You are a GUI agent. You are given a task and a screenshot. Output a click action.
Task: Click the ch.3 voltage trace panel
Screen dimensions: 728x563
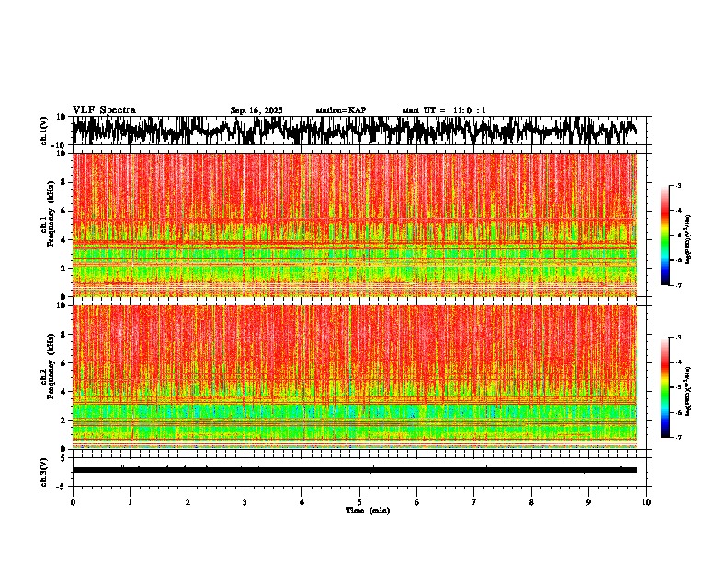[x=358, y=472]
